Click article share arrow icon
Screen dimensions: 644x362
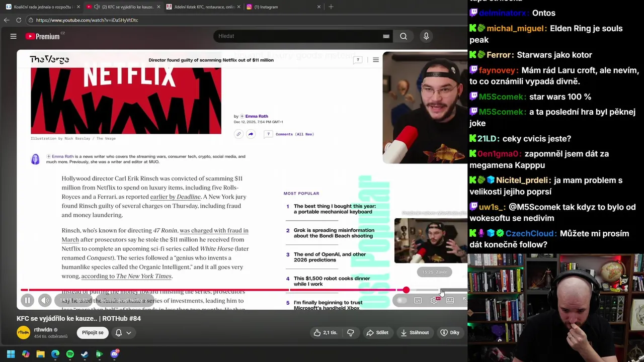click(251, 134)
